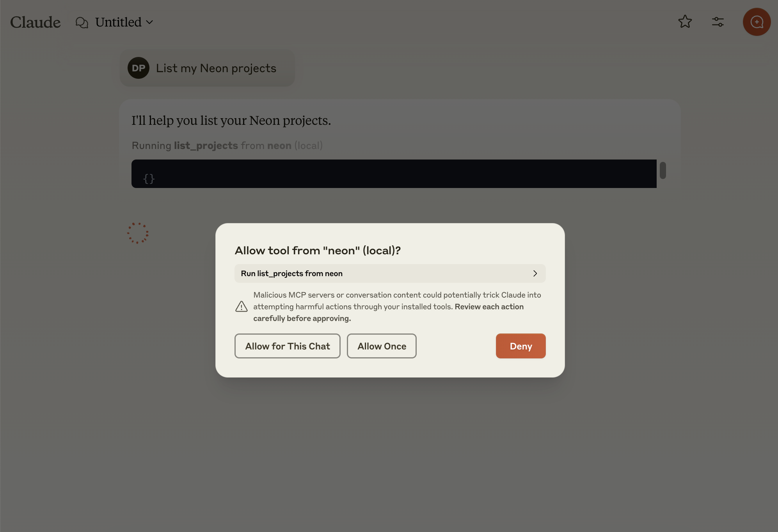Click the 'List my Neon projects' message

[216, 68]
